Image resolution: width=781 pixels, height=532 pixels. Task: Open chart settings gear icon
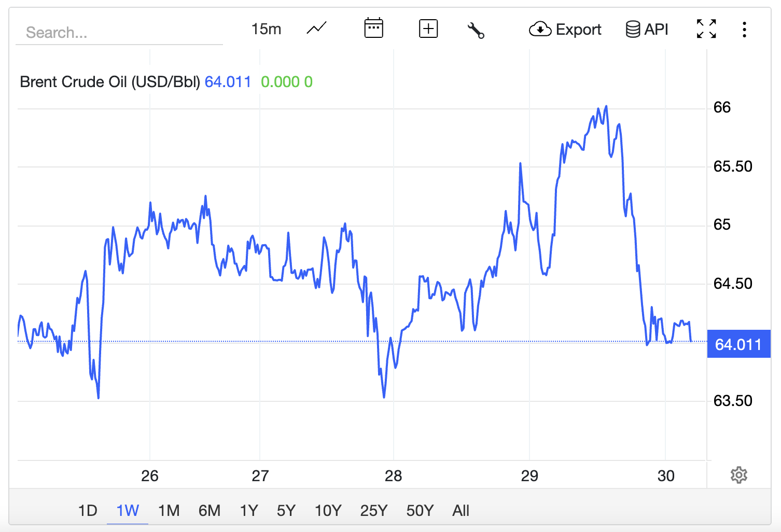point(738,475)
